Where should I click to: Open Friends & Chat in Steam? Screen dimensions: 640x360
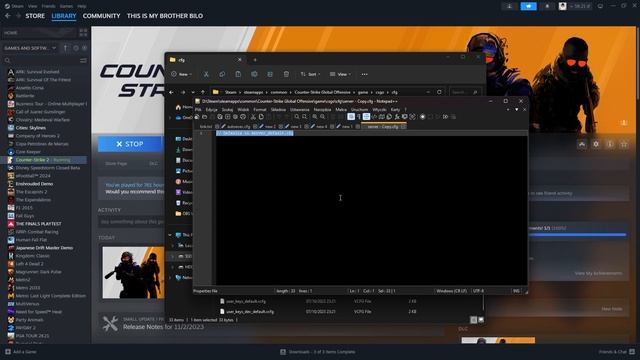click(617, 352)
